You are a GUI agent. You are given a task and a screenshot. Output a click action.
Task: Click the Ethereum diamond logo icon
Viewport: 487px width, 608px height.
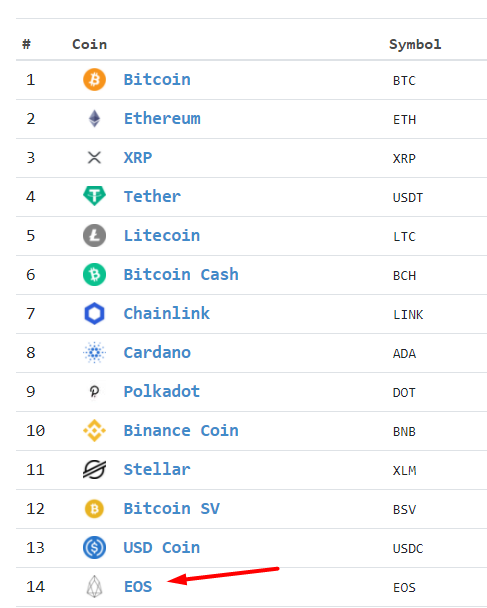pyautogui.click(x=94, y=119)
